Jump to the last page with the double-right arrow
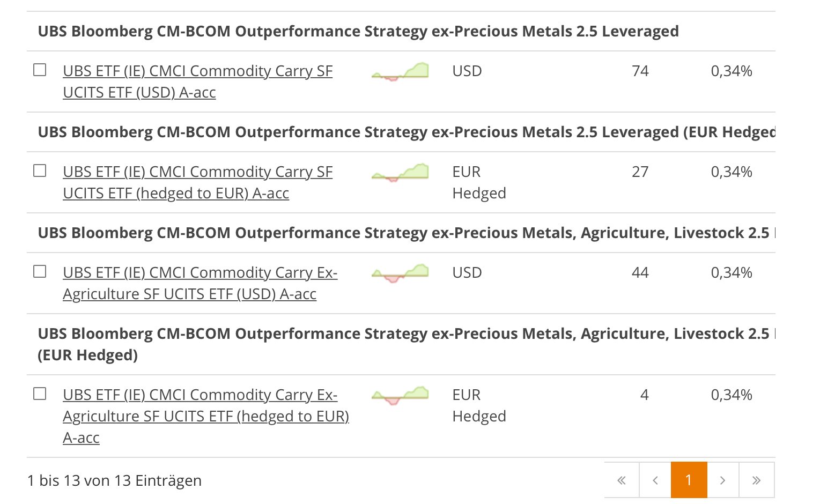 click(x=756, y=480)
